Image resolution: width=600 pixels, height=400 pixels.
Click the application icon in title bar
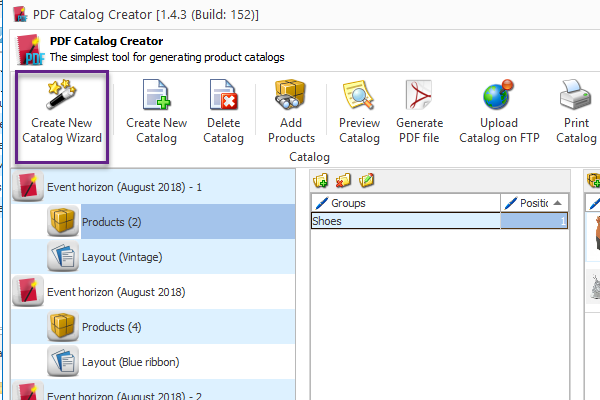click(x=20, y=14)
